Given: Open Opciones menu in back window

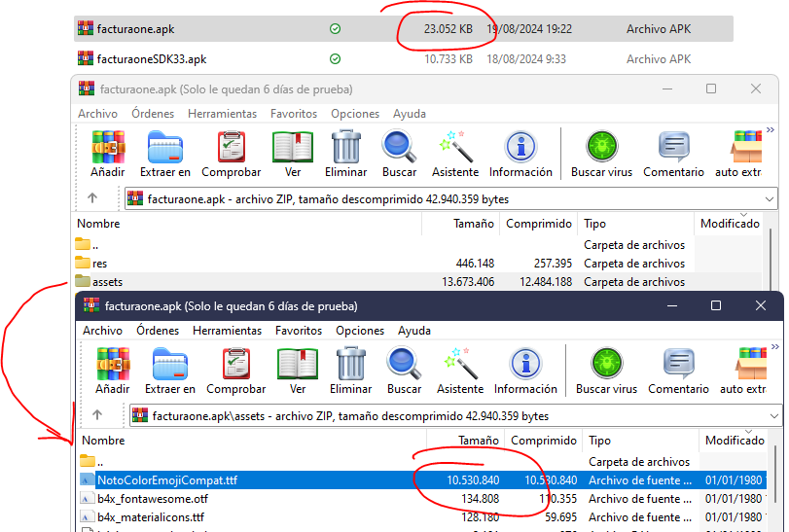Looking at the screenshot, I should 355,114.
